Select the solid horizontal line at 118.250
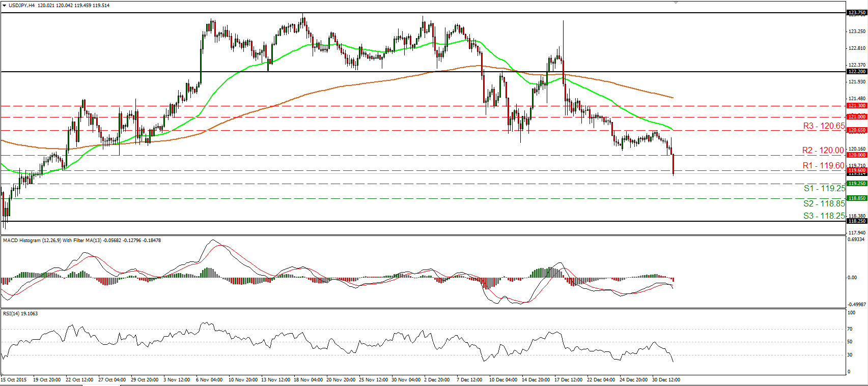This screenshot has width=868, height=386. click(423, 221)
